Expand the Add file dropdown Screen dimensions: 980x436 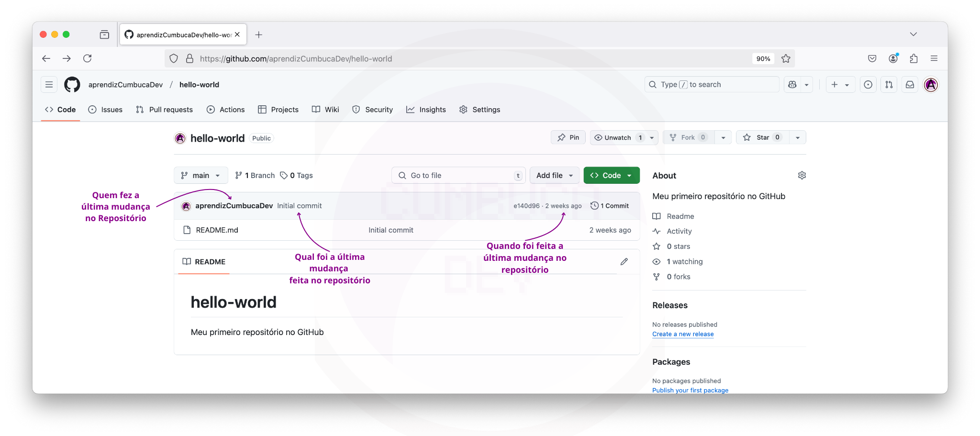(554, 175)
